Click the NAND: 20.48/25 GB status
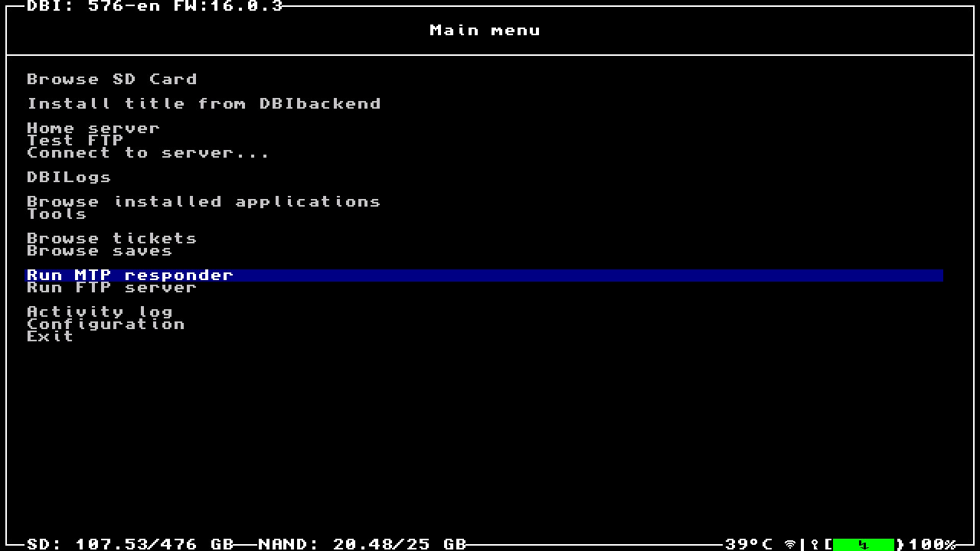Viewport: 980px width, 551px height. (x=363, y=544)
